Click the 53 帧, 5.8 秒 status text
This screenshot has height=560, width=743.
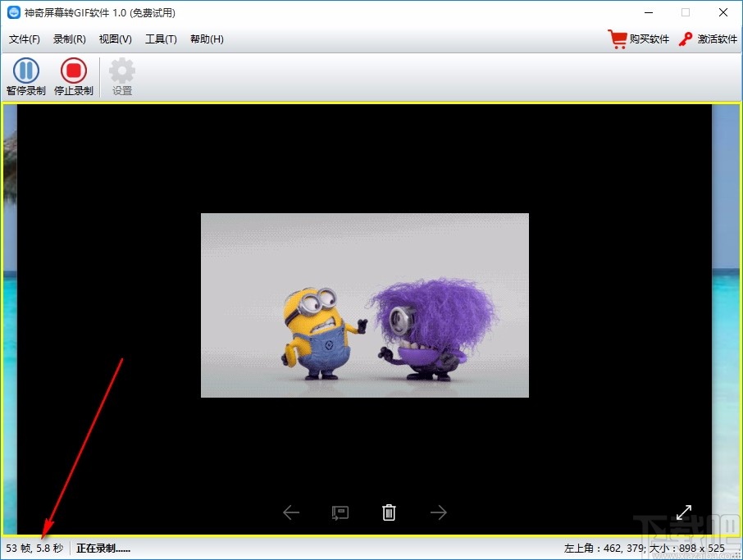pos(34,549)
